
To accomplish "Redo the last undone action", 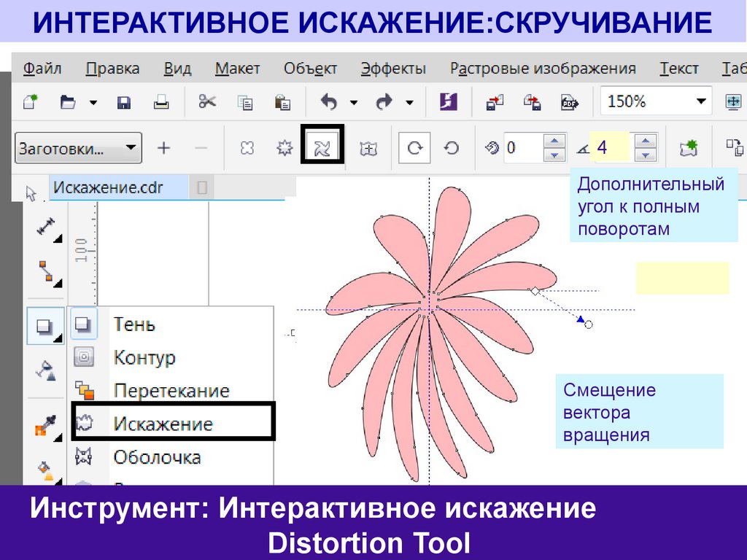I will (x=384, y=101).
